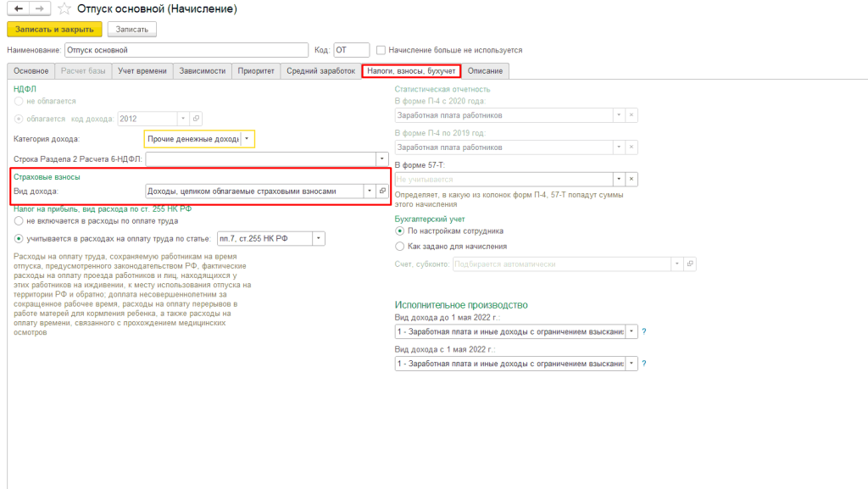Clear the В форме П-4 с 2020 года field

pyautogui.click(x=631, y=114)
